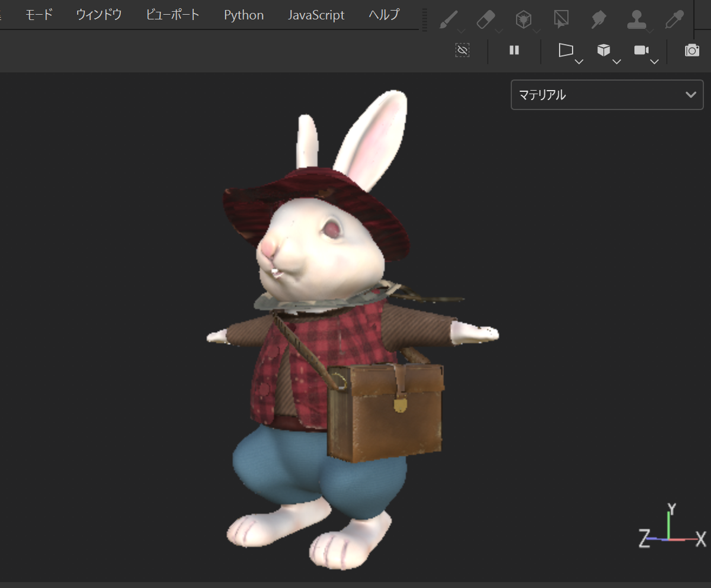The width and height of the screenshot is (711, 588).
Task: Open the ヘルプ menu
Action: click(x=384, y=15)
